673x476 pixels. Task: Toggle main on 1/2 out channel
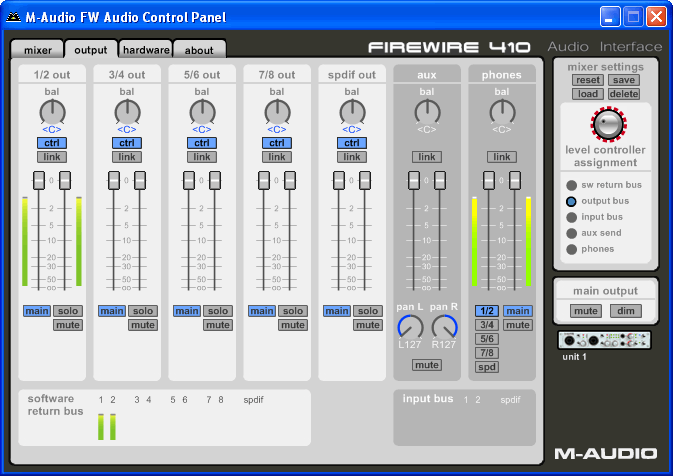[x=37, y=311]
